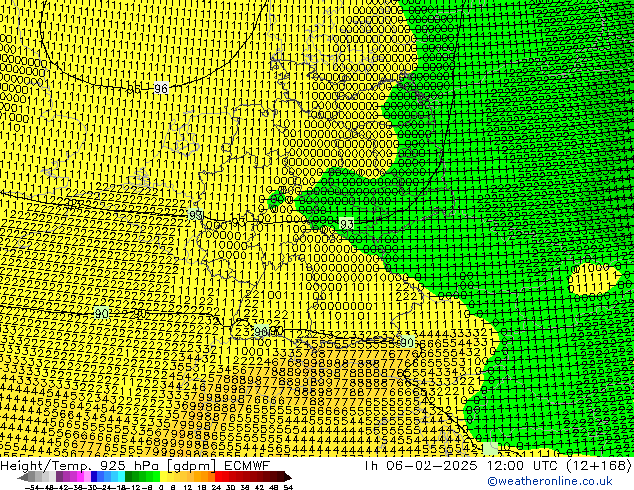Click the 96 contour label on the map
This screenshot has width=634, height=490.
point(161,88)
